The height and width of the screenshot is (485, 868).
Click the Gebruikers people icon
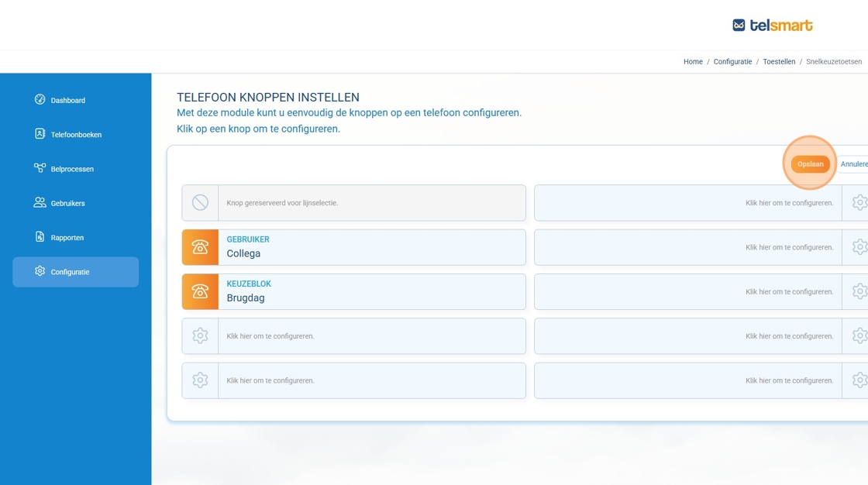(x=40, y=203)
